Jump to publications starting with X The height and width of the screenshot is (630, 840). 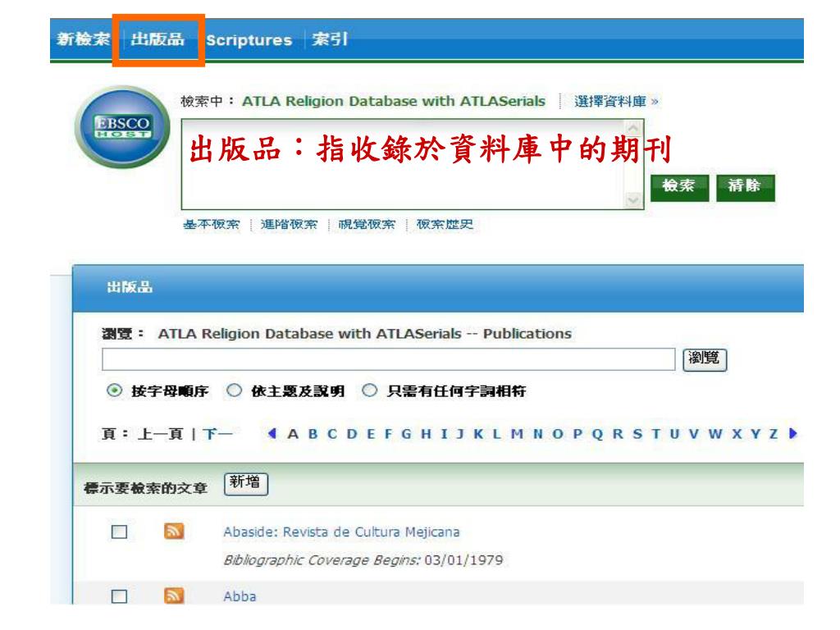[737, 434]
